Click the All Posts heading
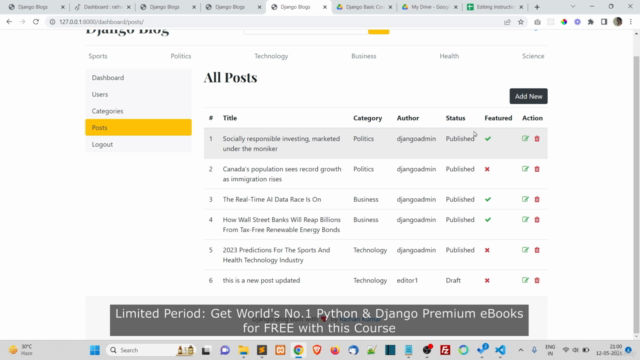 231,78
